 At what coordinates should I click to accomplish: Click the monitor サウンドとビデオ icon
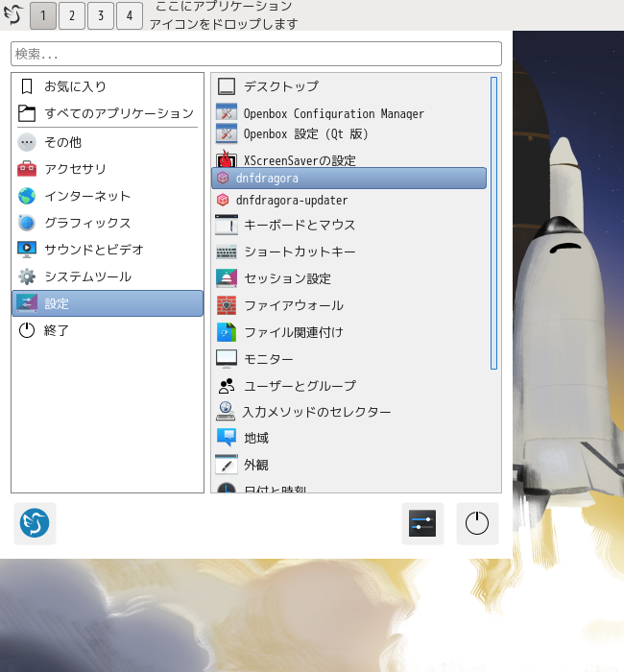(27, 250)
